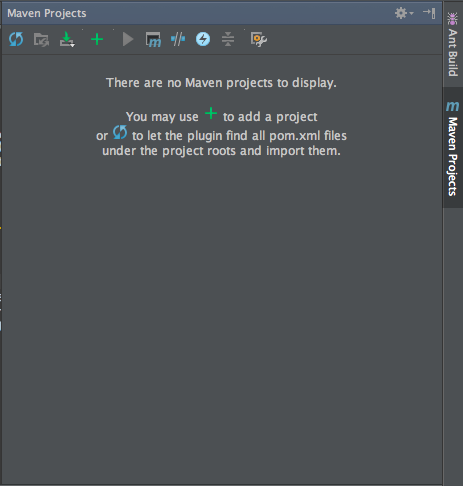Download sources and documentation icon

(67, 39)
